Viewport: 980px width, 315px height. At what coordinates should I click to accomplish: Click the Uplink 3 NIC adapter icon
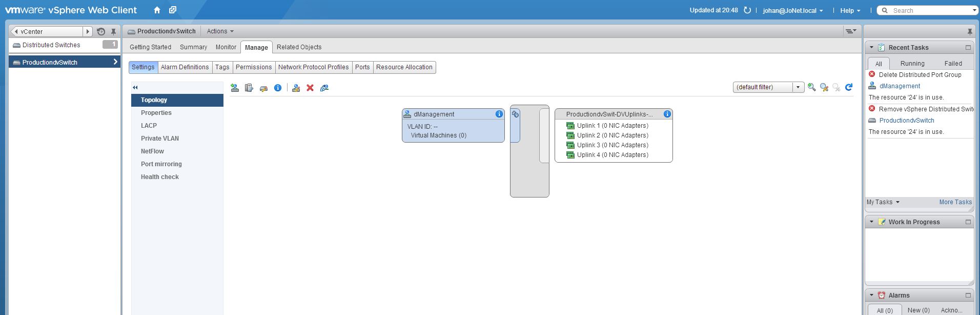coord(570,145)
